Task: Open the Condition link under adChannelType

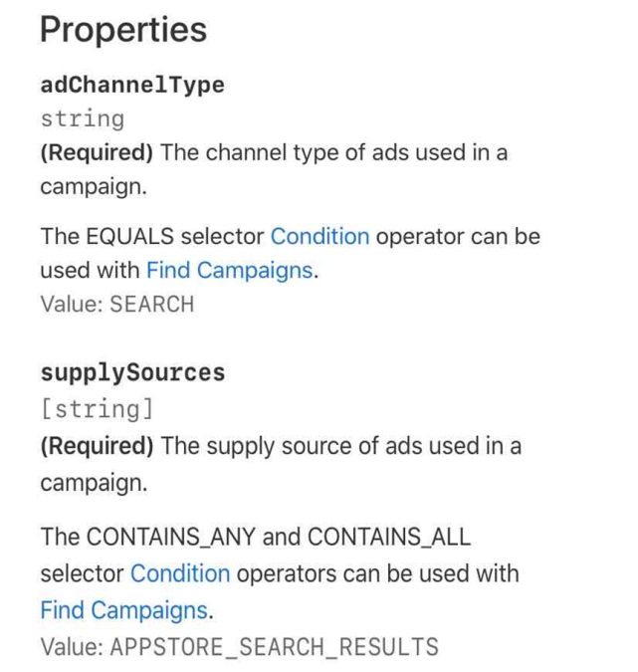Action: [319, 236]
